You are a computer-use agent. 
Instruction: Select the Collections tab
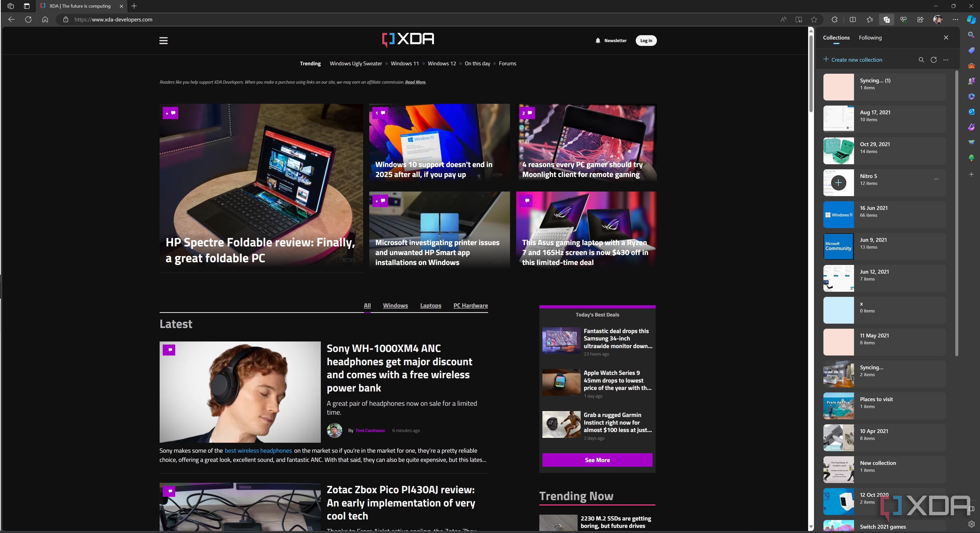pyautogui.click(x=836, y=38)
